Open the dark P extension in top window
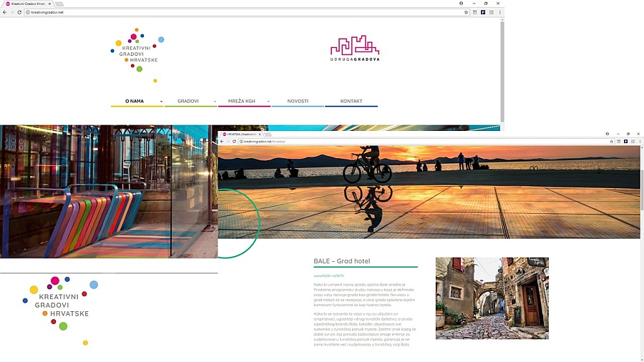 click(483, 12)
